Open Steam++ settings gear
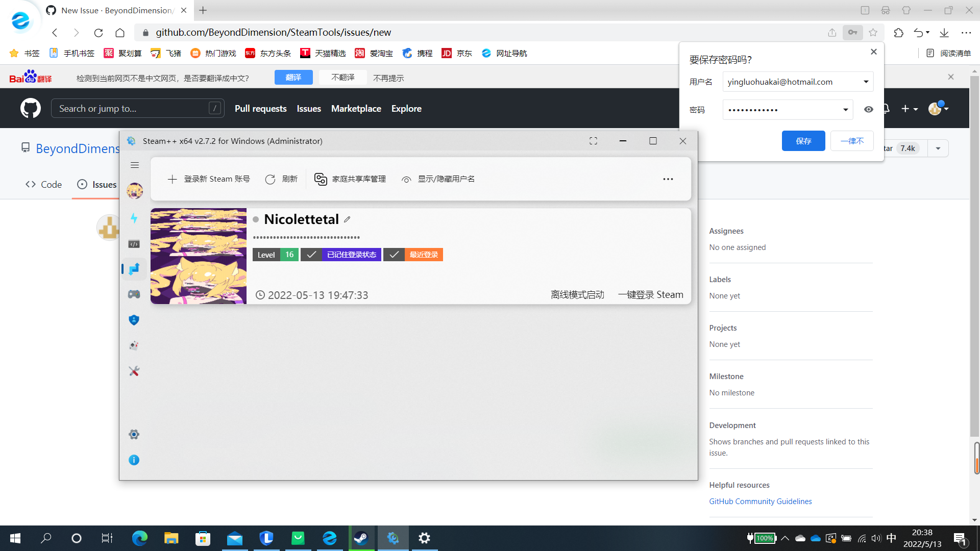This screenshot has height=551, width=980. pos(134,434)
